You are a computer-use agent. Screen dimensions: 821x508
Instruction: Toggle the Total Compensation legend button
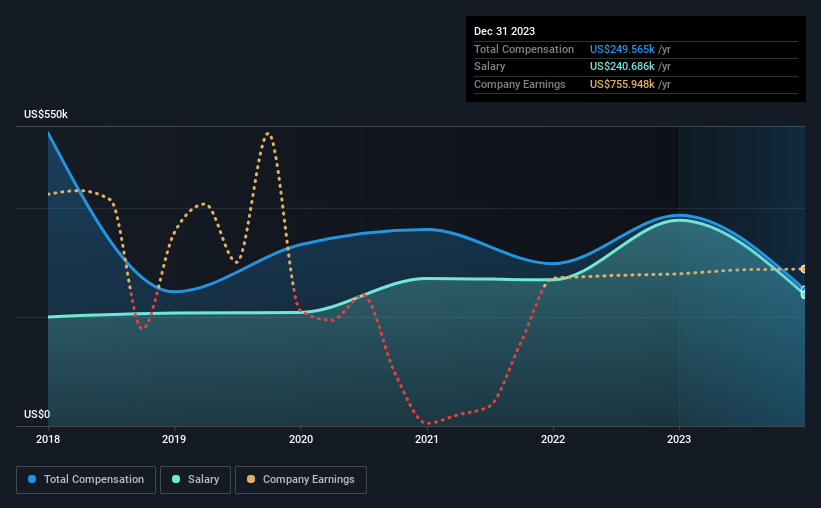coord(86,480)
